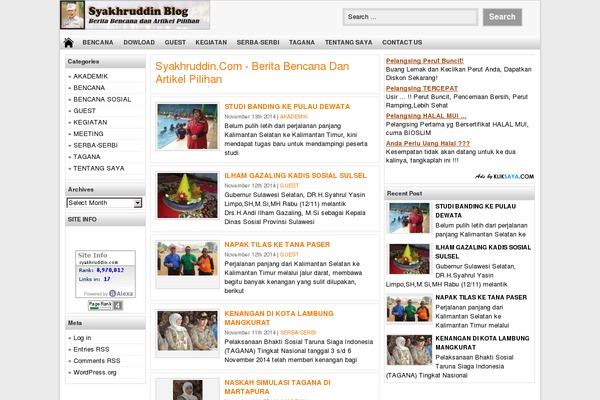Click the SERBA-SERBI tag under Kenangan post
Screen dimensions: 600x400
(x=298, y=332)
